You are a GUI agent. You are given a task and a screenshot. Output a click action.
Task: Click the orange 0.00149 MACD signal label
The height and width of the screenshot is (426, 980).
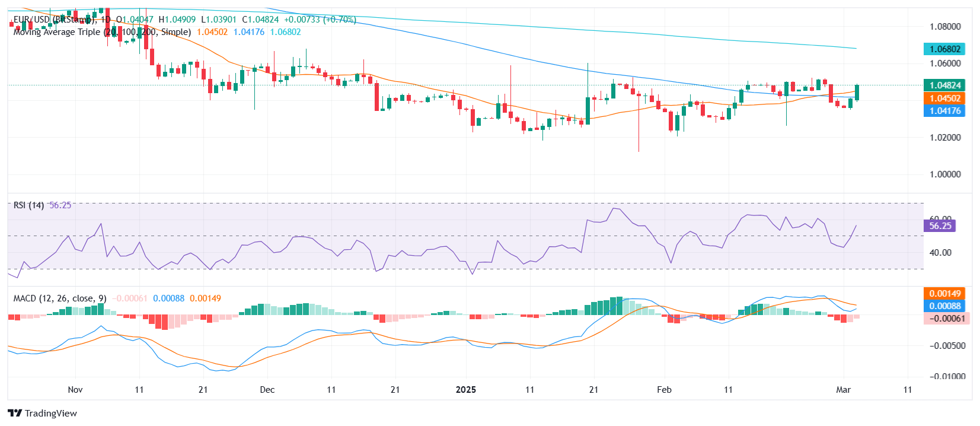pyautogui.click(x=944, y=294)
